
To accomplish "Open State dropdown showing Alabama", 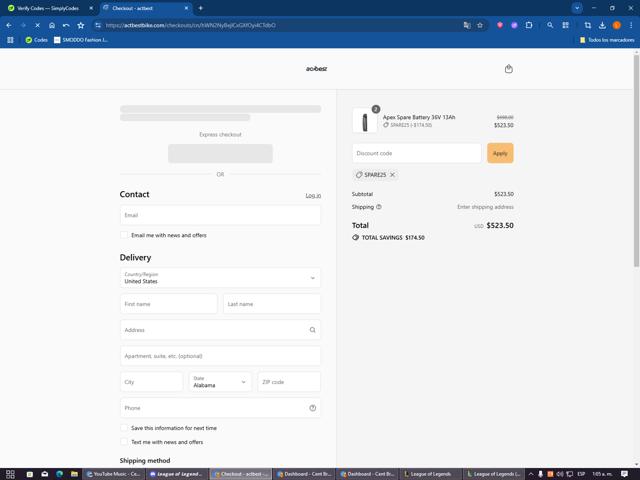I will [220, 382].
